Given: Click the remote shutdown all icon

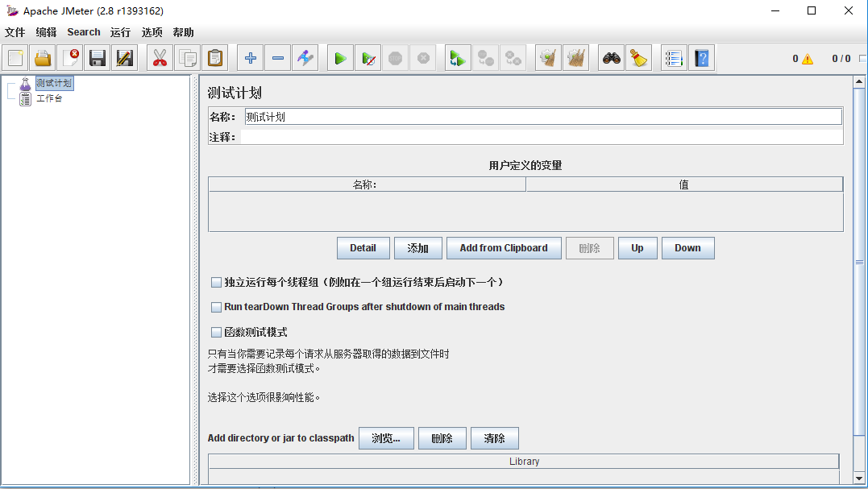Looking at the screenshot, I should tap(513, 58).
